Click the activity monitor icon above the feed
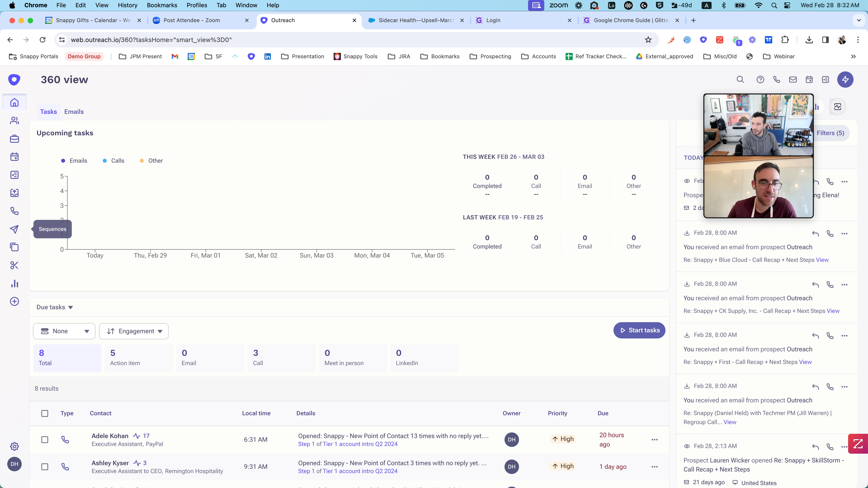 point(838,107)
